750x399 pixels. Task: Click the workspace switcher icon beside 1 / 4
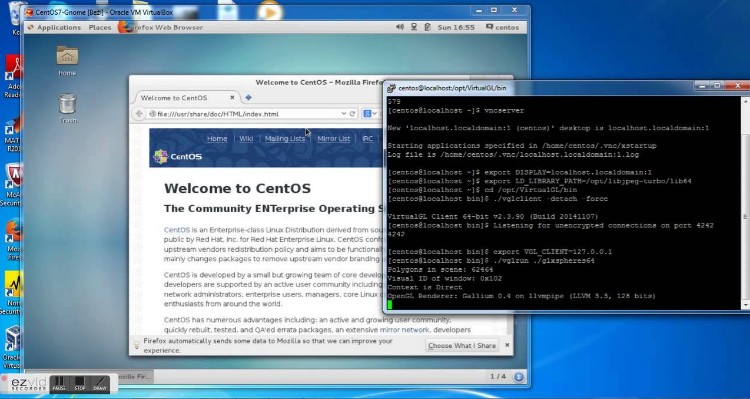click(518, 377)
